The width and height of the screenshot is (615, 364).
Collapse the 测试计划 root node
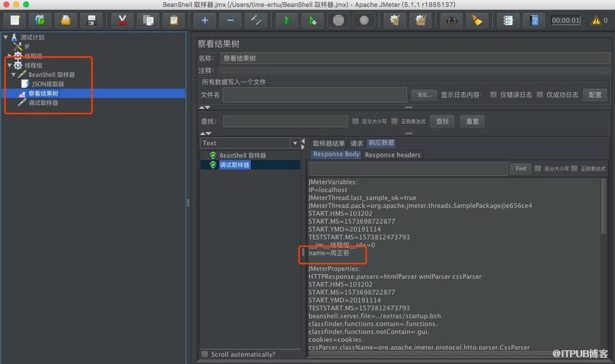[x=6, y=37]
